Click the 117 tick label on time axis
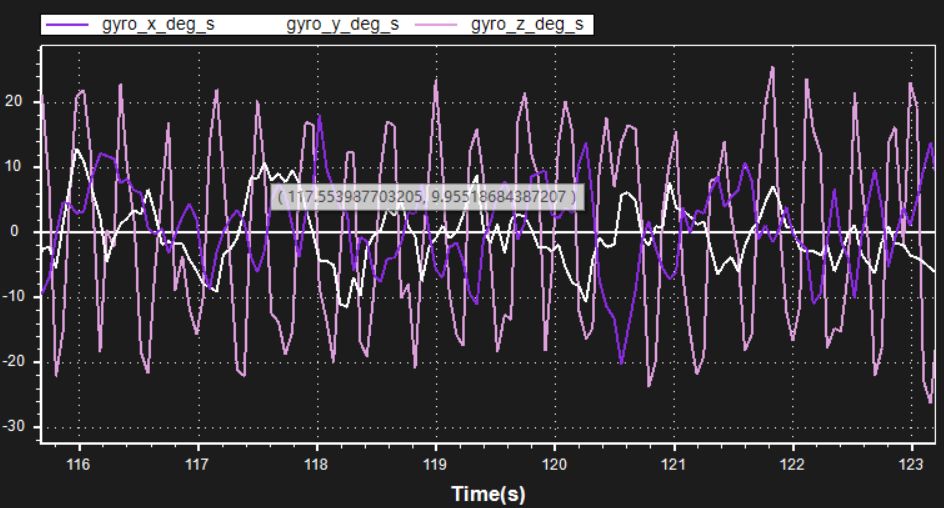 click(x=197, y=464)
